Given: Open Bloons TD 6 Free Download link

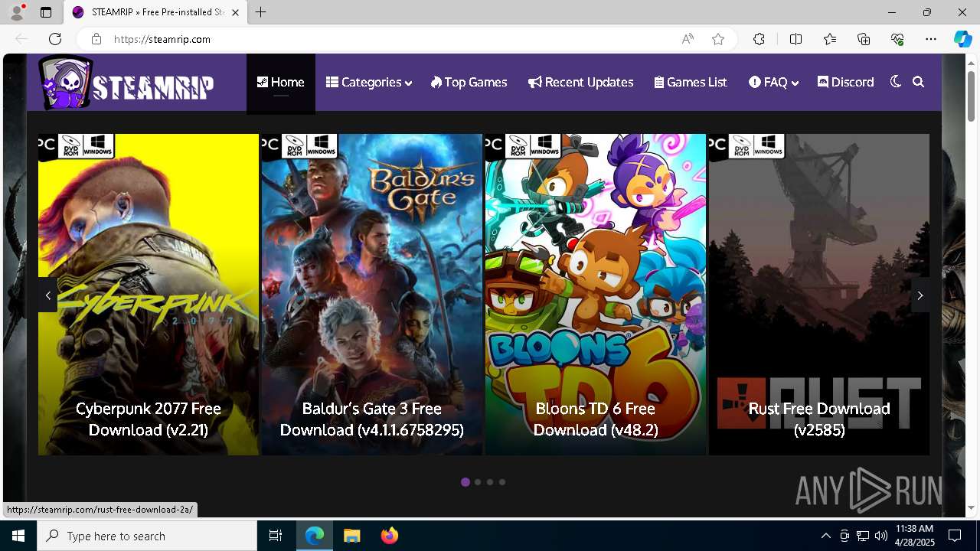Looking at the screenshot, I should [596, 419].
